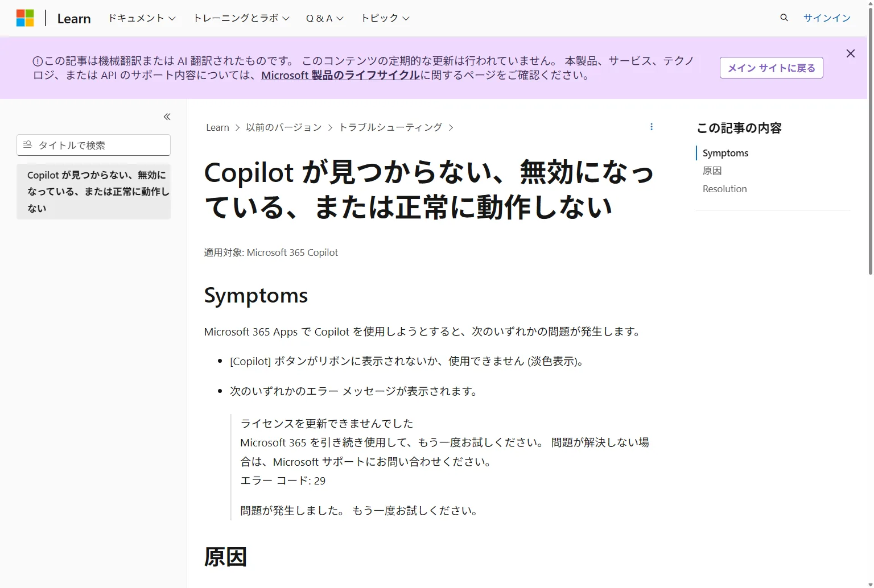This screenshot has width=874, height=588.
Task: Jump to 原因 in article contents
Action: [x=712, y=171]
